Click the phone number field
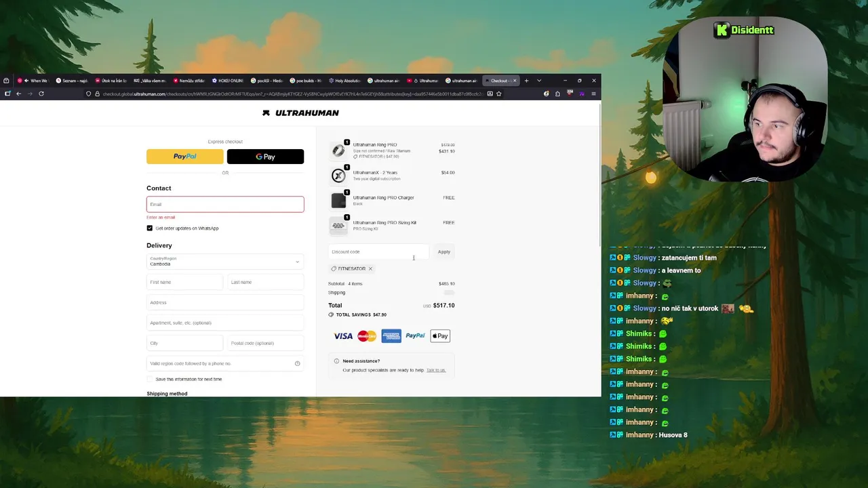 (x=225, y=363)
